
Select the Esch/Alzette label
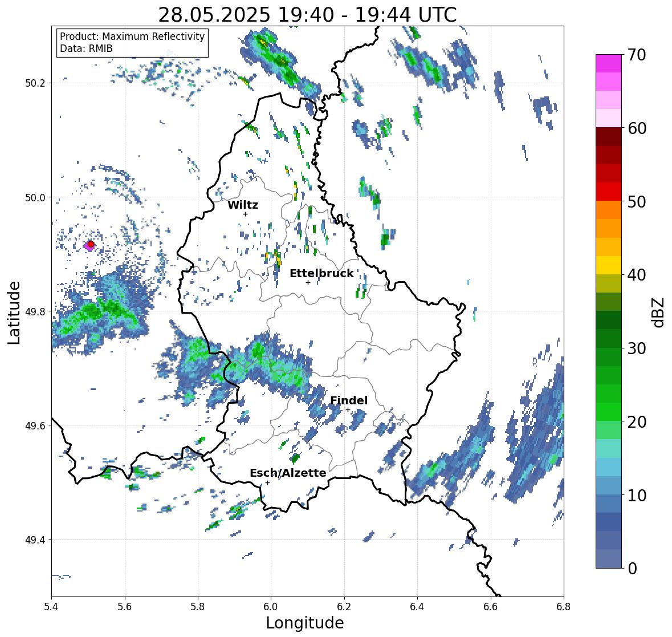(288, 473)
